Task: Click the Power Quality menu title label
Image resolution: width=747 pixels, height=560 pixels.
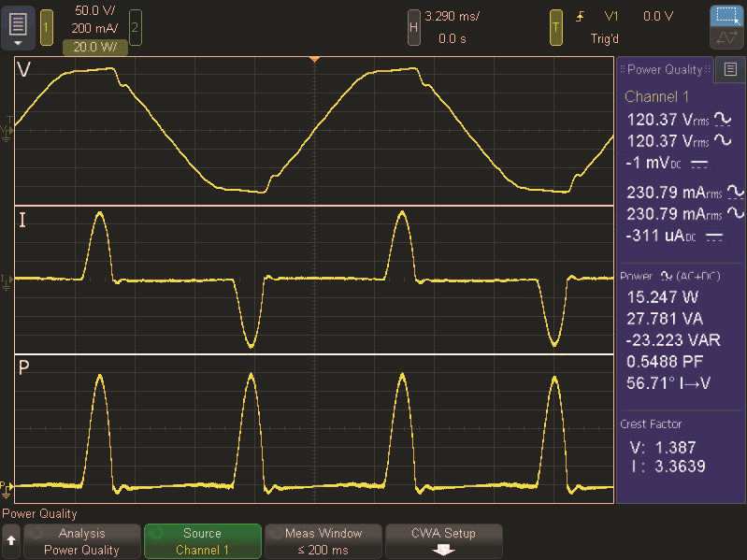Action: pos(39,514)
